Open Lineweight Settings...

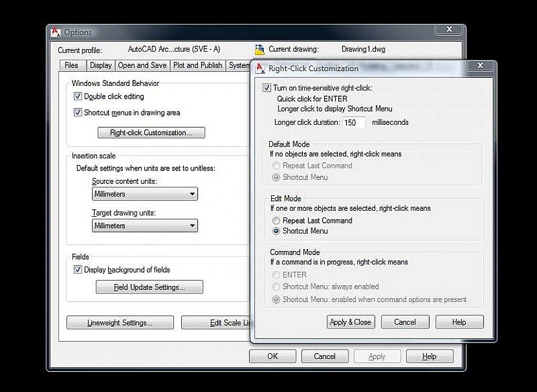(x=120, y=322)
